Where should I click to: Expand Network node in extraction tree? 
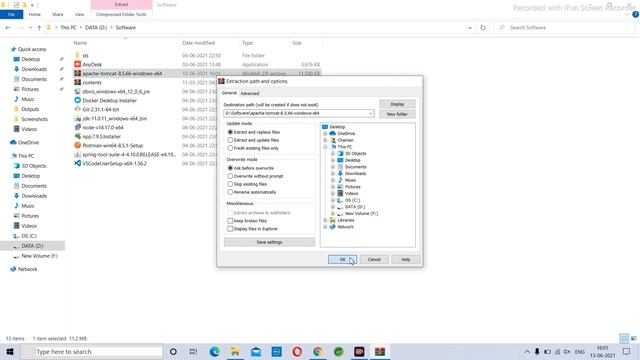pos(325,227)
